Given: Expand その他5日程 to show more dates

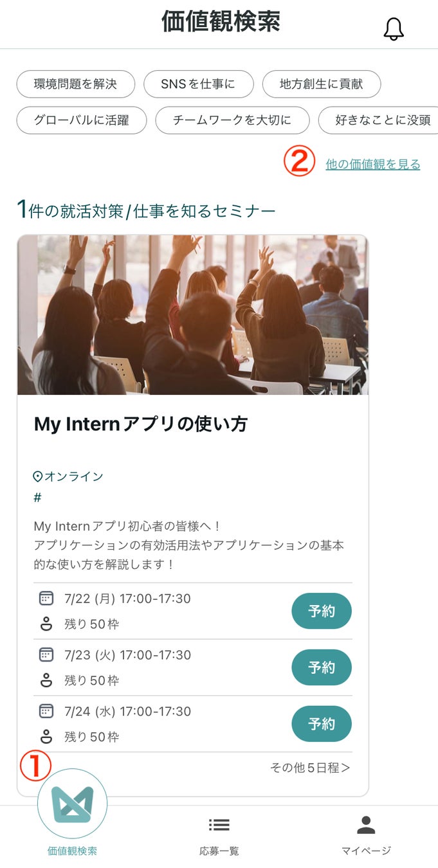Looking at the screenshot, I should (310, 768).
